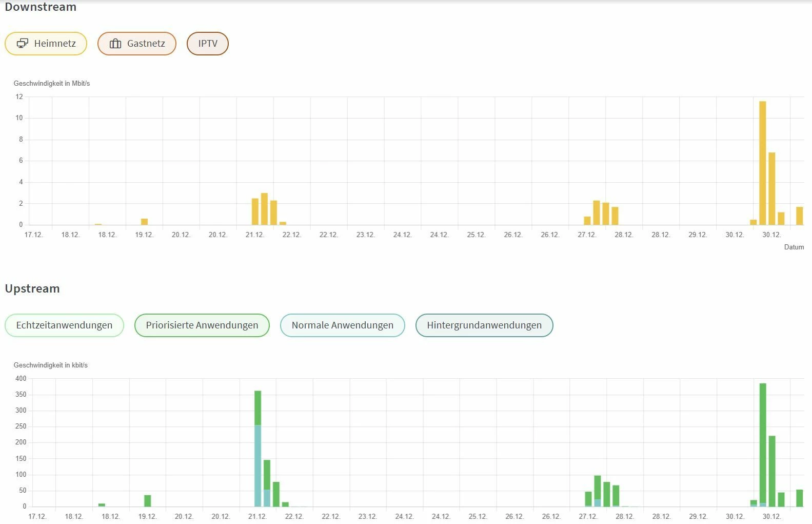
Task: Toggle the Gastnetz downstream series
Action: 137,44
